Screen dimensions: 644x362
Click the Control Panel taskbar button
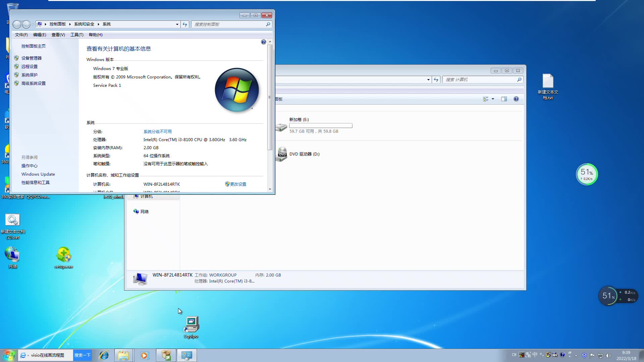[x=187, y=355]
